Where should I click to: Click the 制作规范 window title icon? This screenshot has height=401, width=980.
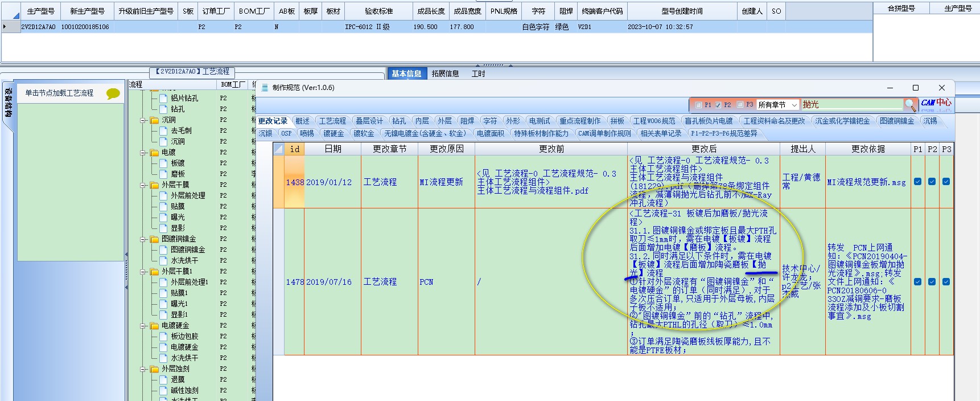[265, 88]
